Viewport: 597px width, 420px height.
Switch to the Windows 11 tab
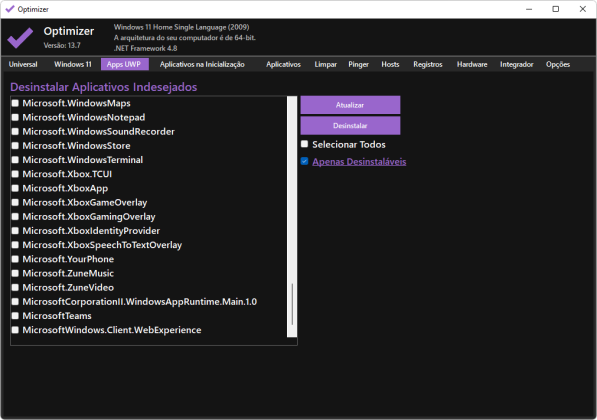point(73,64)
